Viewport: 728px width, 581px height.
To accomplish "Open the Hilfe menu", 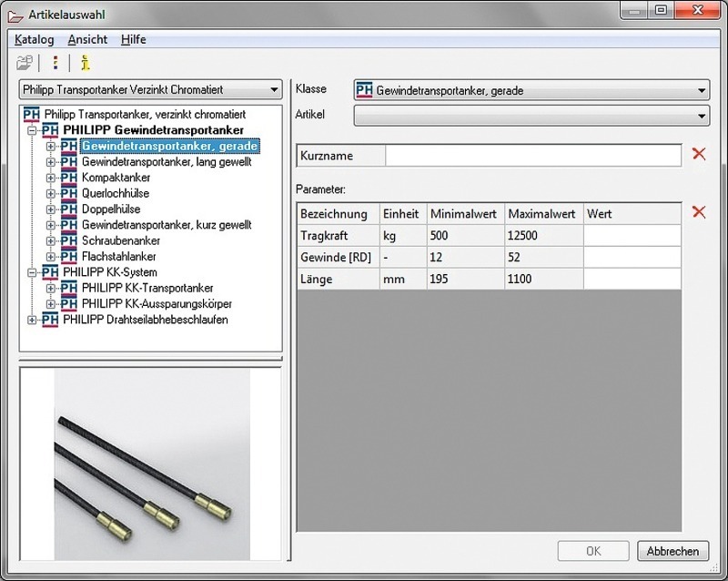I will coord(133,40).
